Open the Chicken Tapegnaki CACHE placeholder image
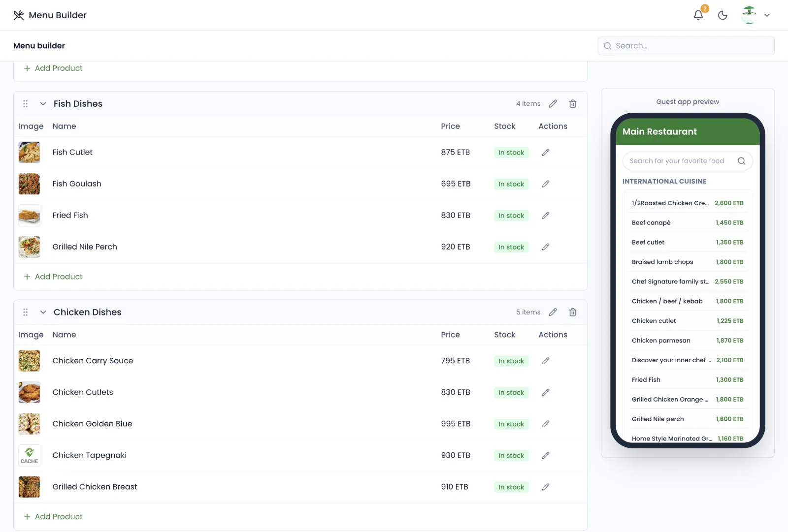The width and height of the screenshot is (788, 532). tap(29, 456)
